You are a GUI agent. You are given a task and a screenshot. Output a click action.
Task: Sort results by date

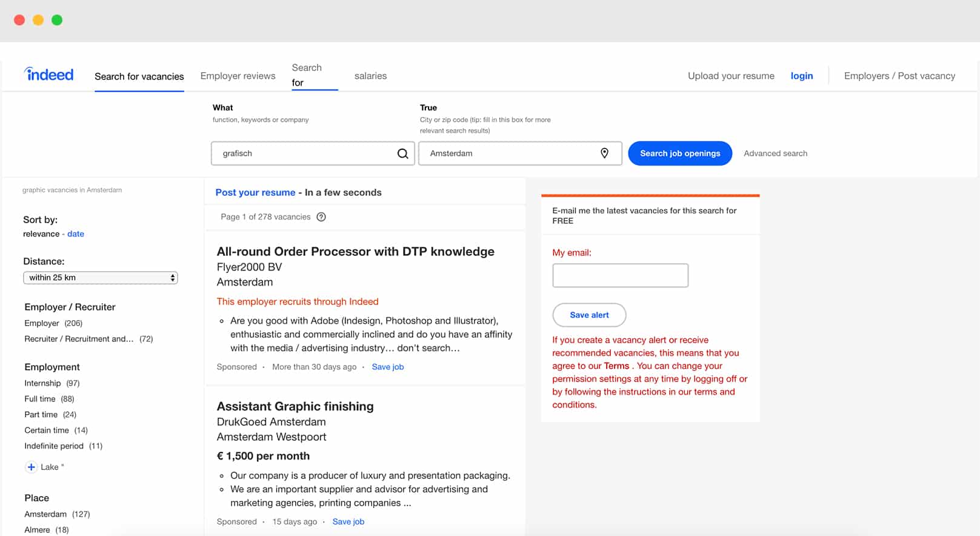pos(76,234)
